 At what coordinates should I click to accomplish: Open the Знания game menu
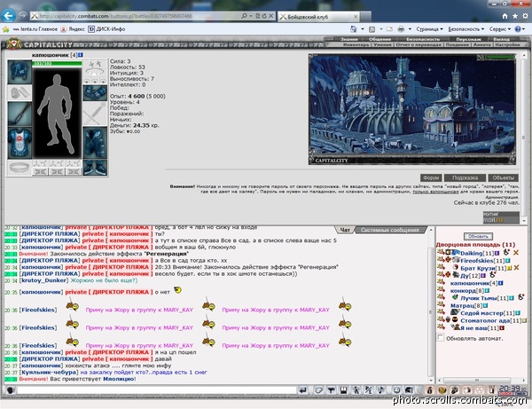348,39
